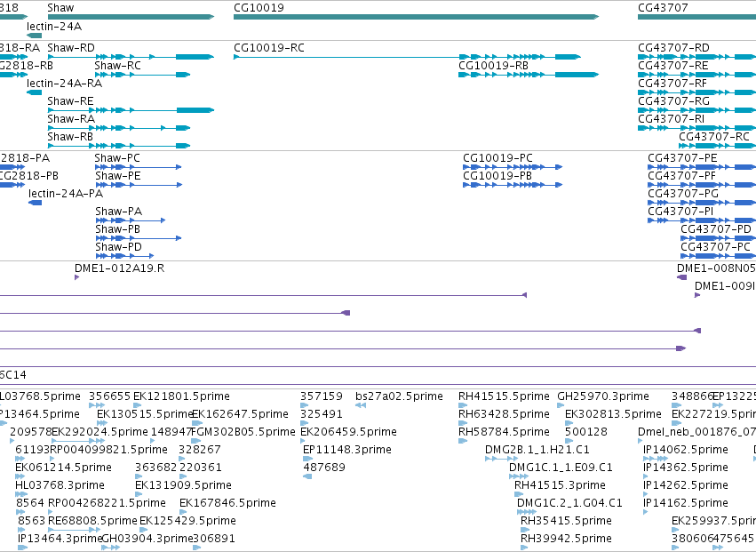Click the CG10019-RC transcript label
Image resolution: width=756 pixels, height=552 pixels.
pyautogui.click(x=269, y=48)
